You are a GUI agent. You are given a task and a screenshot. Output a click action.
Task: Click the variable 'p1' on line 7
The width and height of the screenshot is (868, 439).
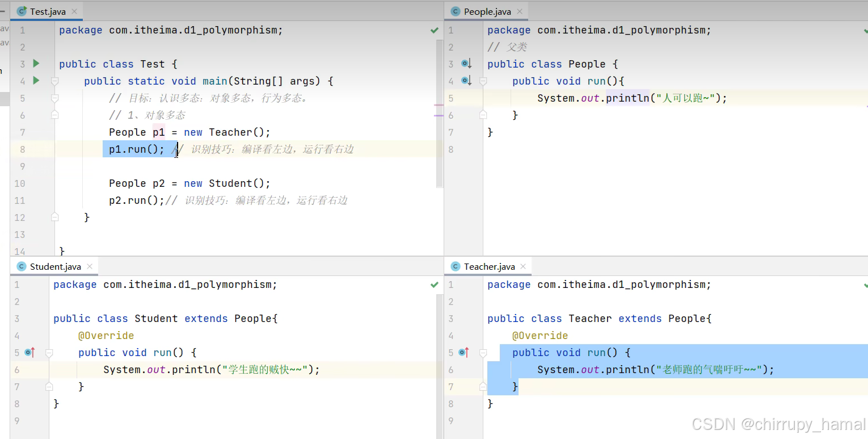[159, 132]
